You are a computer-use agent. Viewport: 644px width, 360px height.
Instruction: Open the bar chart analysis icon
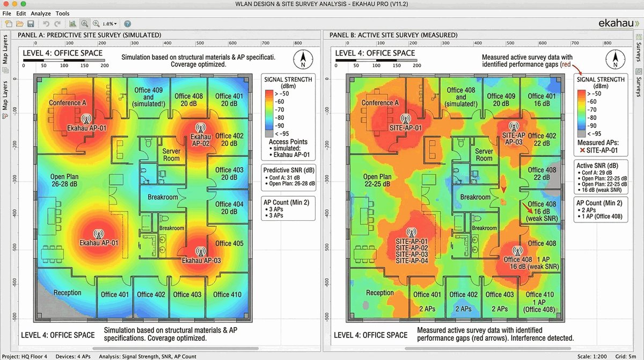click(72, 24)
